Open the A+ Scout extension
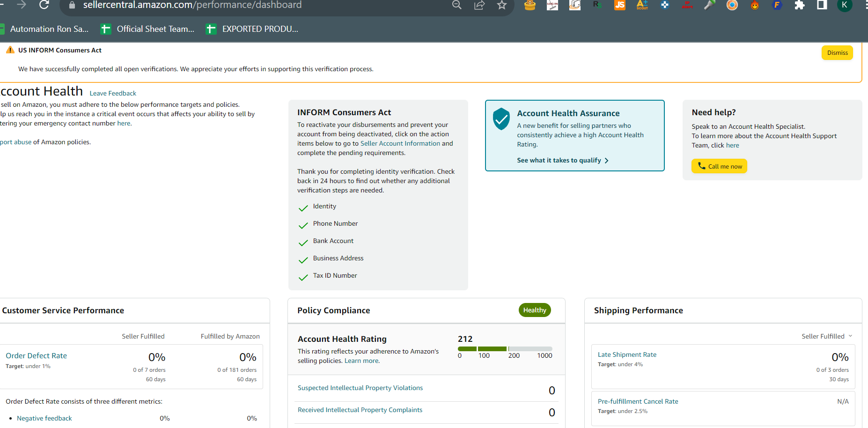This screenshot has width=868, height=428. pos(642,5)
